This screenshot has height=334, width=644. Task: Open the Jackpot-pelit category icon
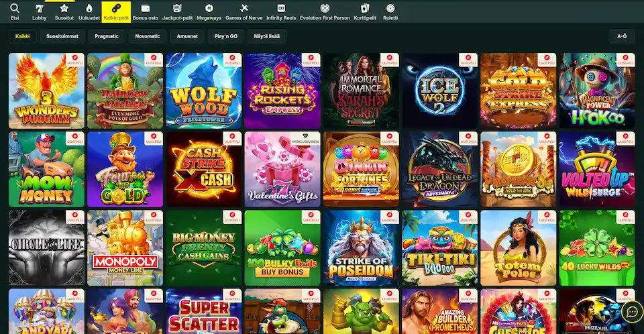point(177,8)
